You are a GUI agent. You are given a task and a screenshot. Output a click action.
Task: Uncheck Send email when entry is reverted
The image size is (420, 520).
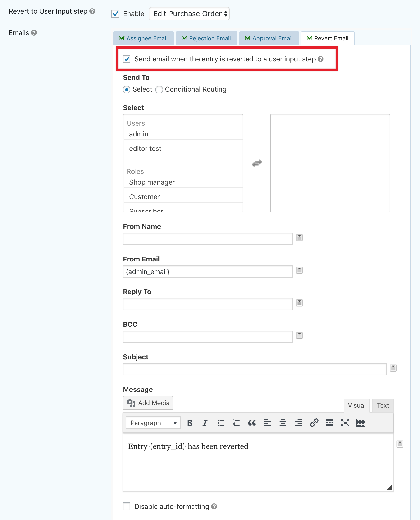(127, 59)
